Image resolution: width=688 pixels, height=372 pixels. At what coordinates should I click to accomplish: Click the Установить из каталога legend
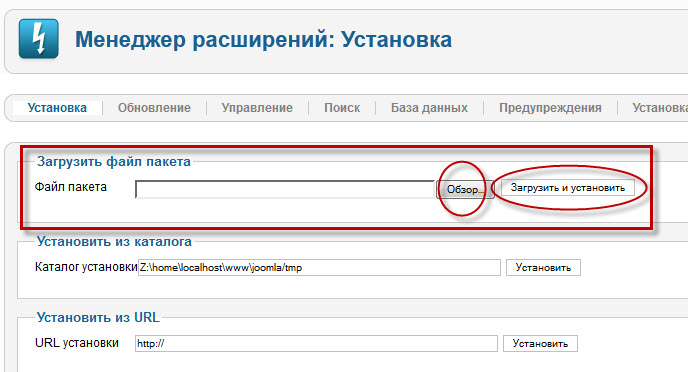(x=114, y=241)
